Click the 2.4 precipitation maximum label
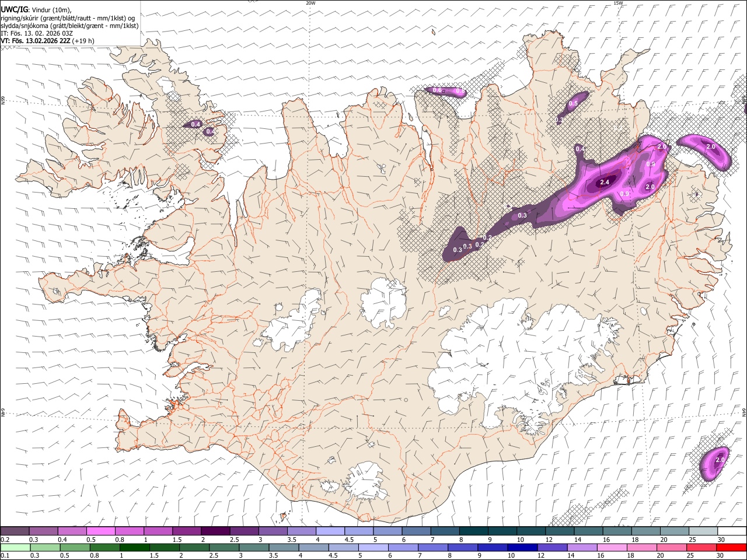 605,183
